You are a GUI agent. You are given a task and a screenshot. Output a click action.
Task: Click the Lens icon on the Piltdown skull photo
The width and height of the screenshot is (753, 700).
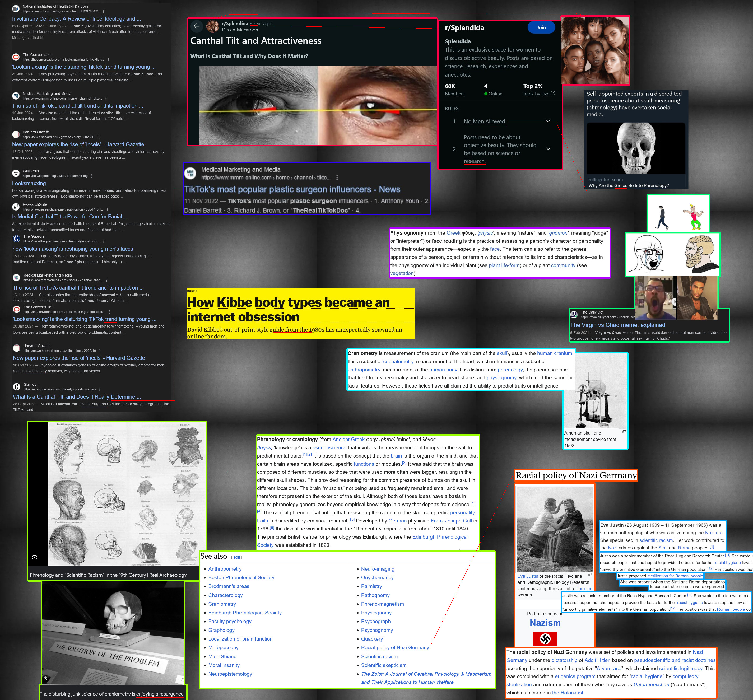[x=45, y=678]
